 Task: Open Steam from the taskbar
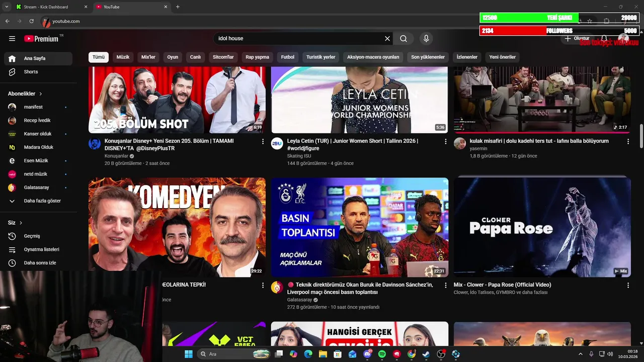[x=426, y=354]
